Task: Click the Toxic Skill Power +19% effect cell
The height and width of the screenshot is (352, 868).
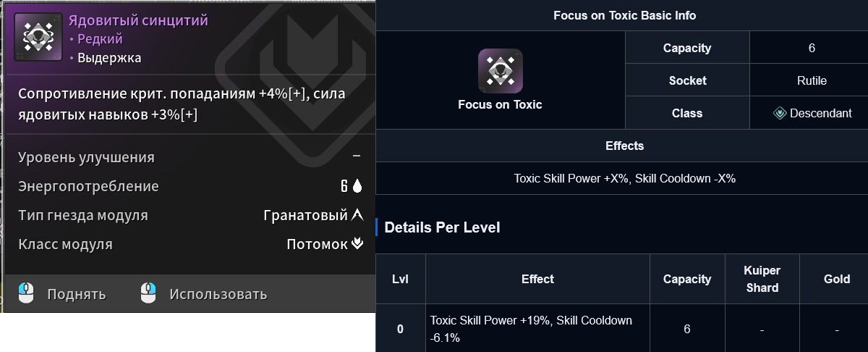Action: click(531, 329)
